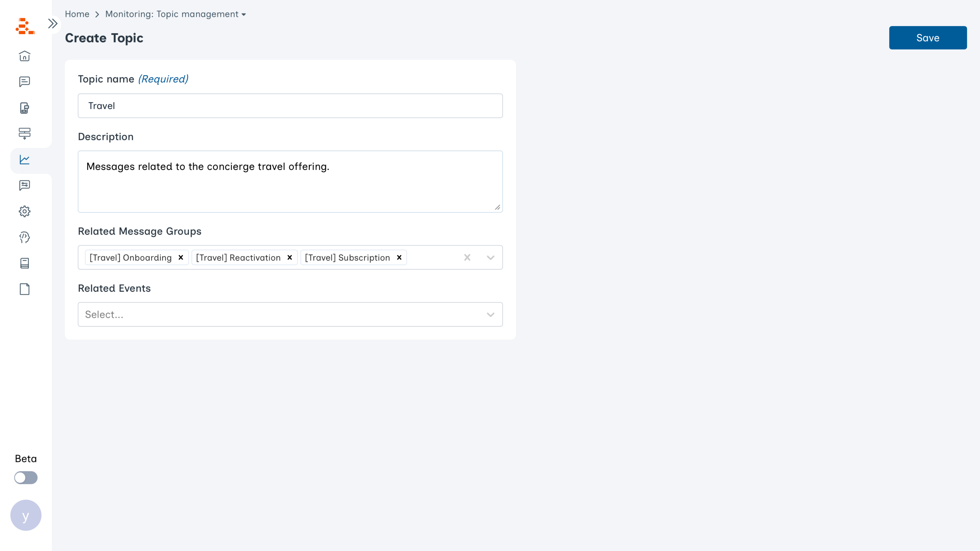The height and width of the screenshot is (551, 980).
Task: Open the home icon in sidebar
Action: (x=25, y=56)
